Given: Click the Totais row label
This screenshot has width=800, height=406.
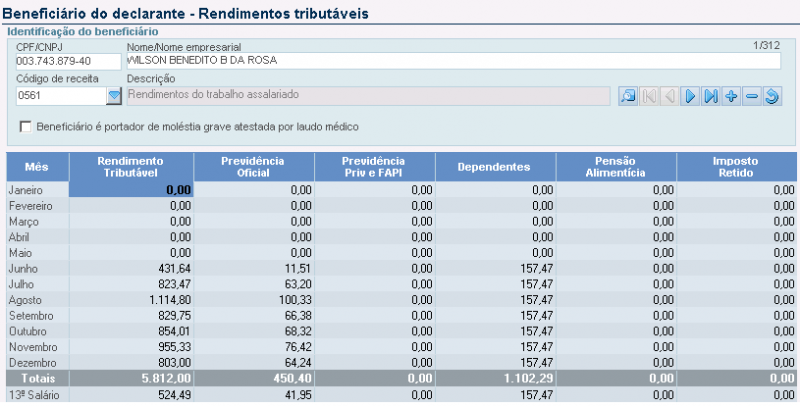Looking at the screenshot, I should pyautogui.click(x=38, y=379).
